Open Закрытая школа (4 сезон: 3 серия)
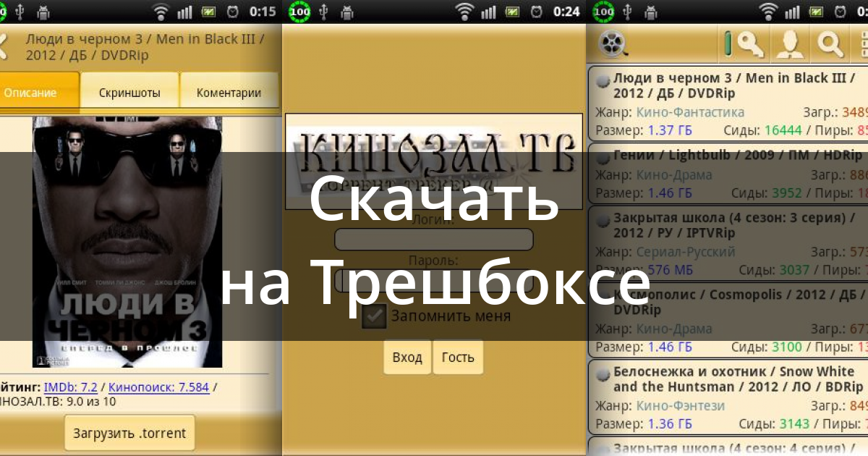The height and width of the screenshot is (456, 868). pos(728,243)
